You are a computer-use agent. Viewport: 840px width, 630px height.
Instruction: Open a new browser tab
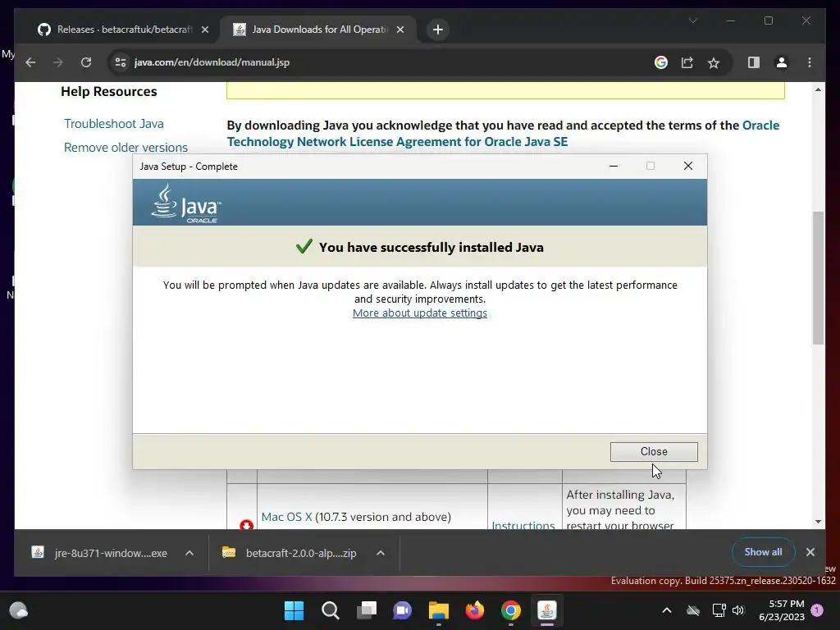[x=438, y=30]
